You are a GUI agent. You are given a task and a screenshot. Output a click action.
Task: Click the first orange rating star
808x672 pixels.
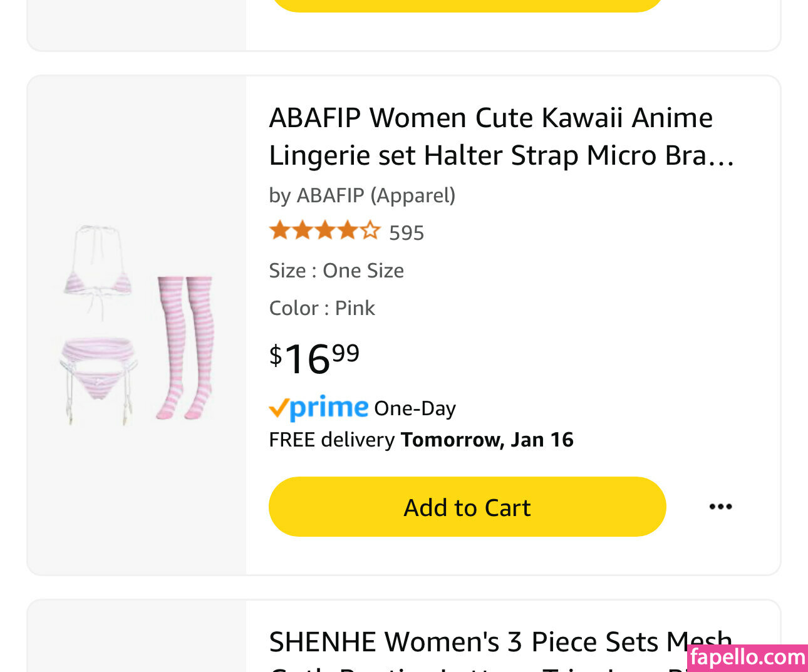[279, 230]
